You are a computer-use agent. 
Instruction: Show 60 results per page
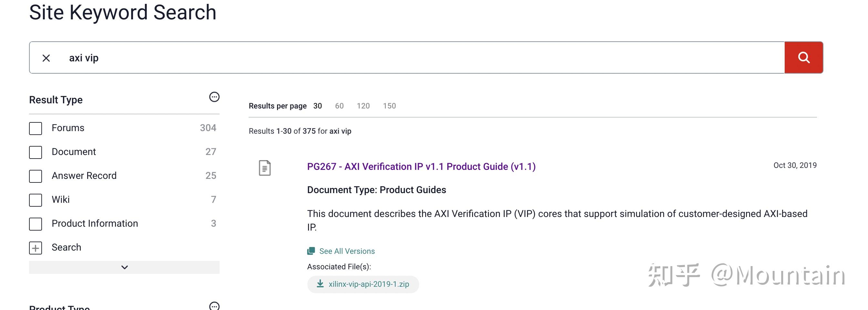coord(339,106)
